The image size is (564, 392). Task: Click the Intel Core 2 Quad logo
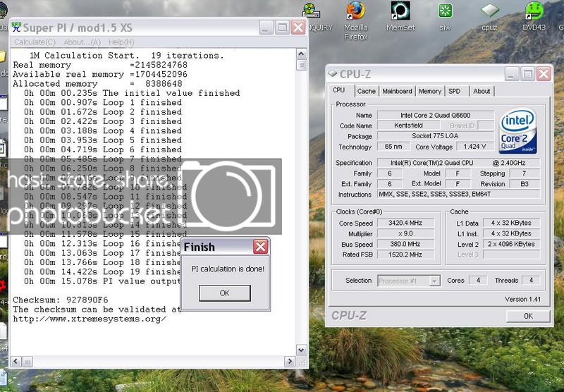click(x=518, y=131)
